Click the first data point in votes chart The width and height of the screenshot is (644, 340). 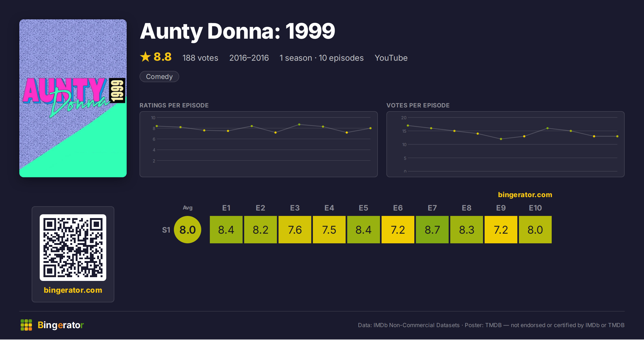point(408,125)
